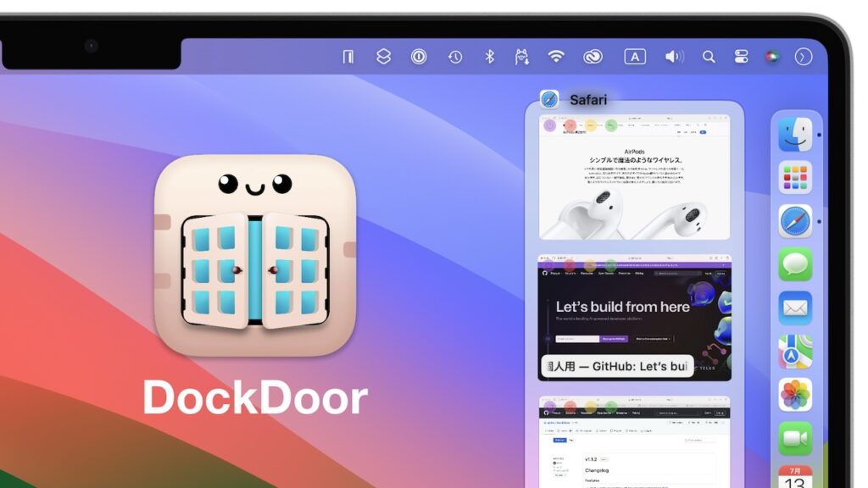Click the AirPods page window preview
Screen dimensions: 868x488
tap(634, 178)
